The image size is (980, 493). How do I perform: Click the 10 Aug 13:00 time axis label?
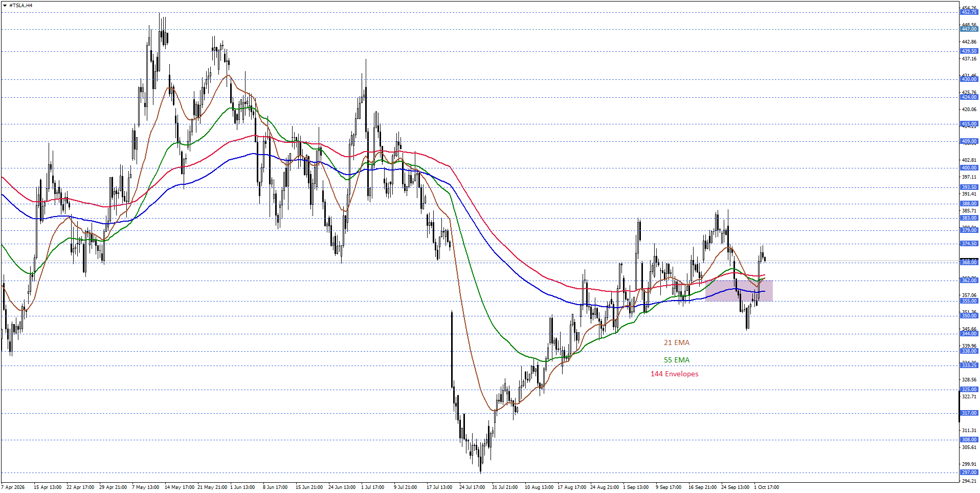(539, 487)
